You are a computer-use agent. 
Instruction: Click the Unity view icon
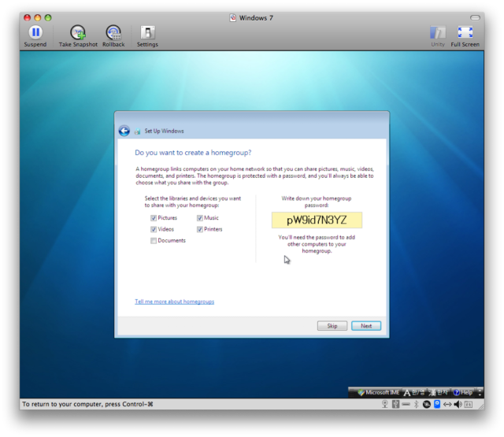point(438,32)
